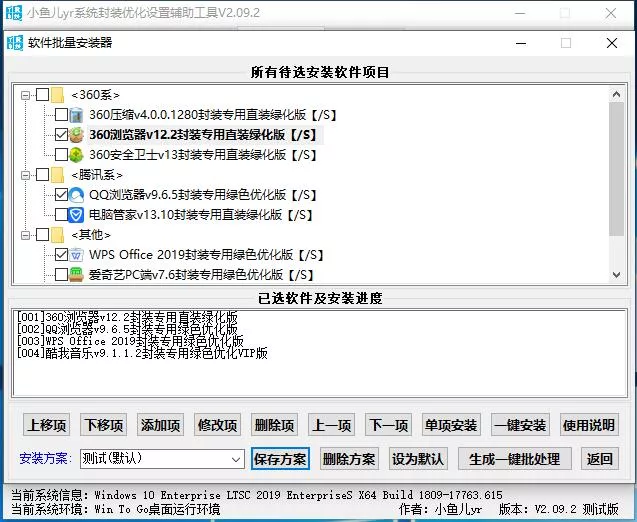Check the <腾讯系> group checkbox
This screenshot has height=522, width=637.
coord(43,175)
